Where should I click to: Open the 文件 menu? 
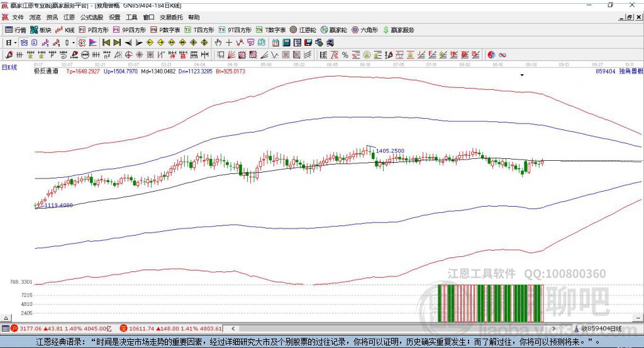[18, 17]
